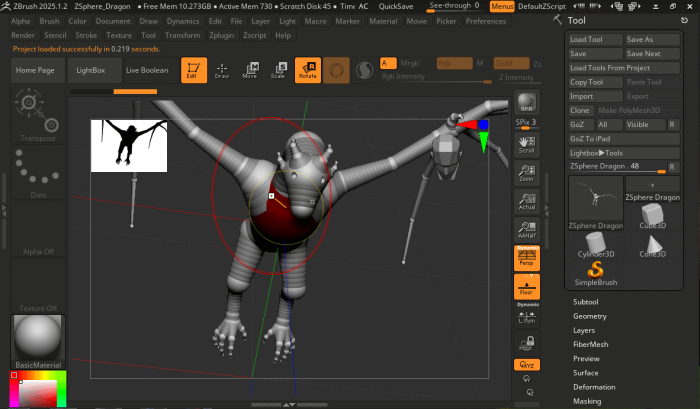Toggle Live Boolean mode
The width and height of the screenshot is (700, 409).
147,70
